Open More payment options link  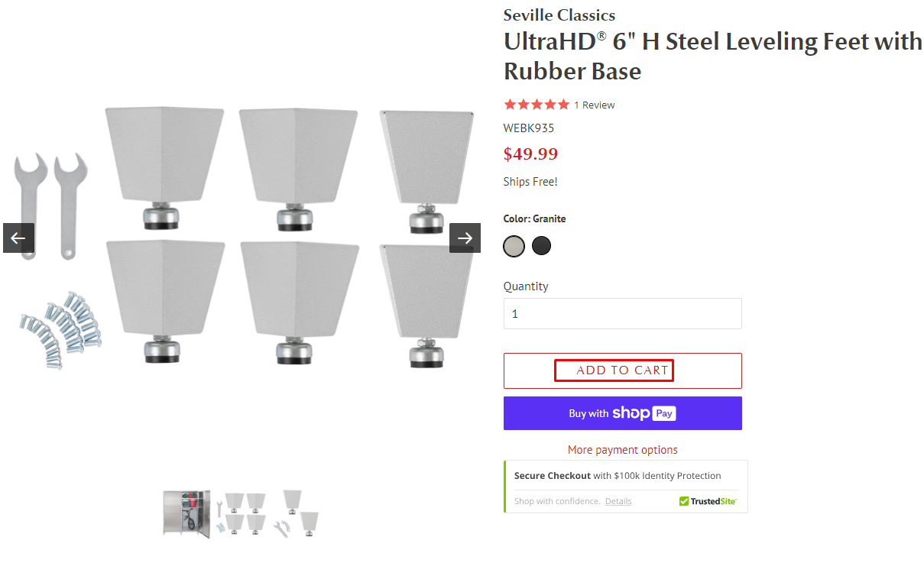coord(622,450)
